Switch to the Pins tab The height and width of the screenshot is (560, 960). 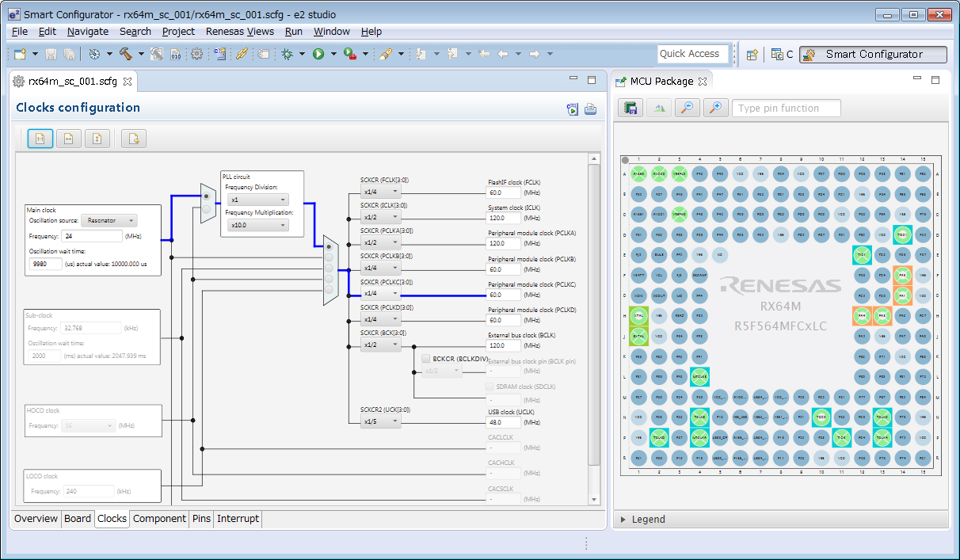pyautogui.click(x=201, y=519)
